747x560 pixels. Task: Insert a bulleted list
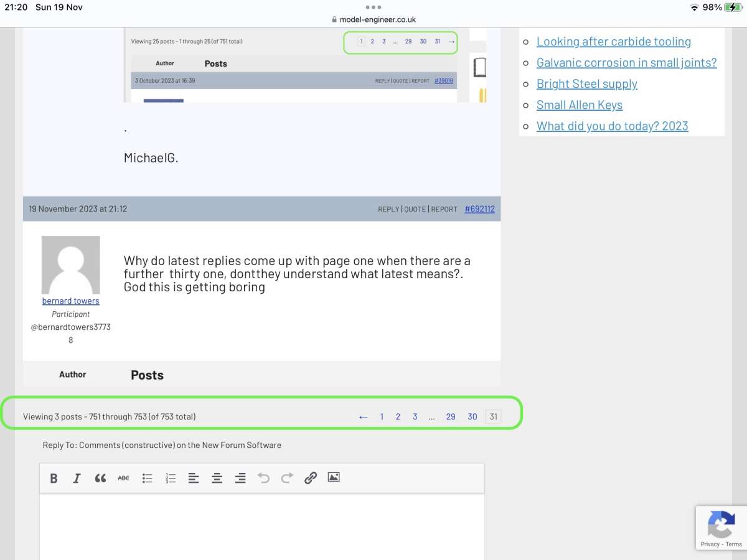pos(147,478)
